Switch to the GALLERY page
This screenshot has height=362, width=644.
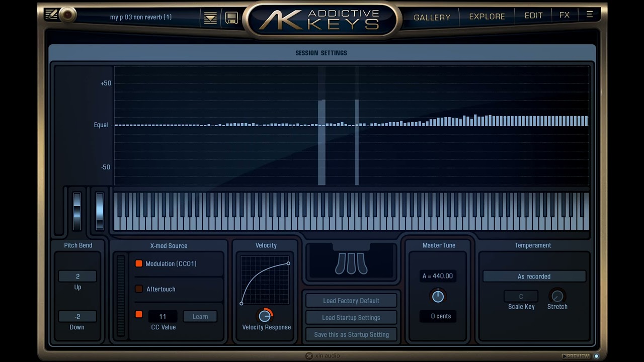(432, 17)
